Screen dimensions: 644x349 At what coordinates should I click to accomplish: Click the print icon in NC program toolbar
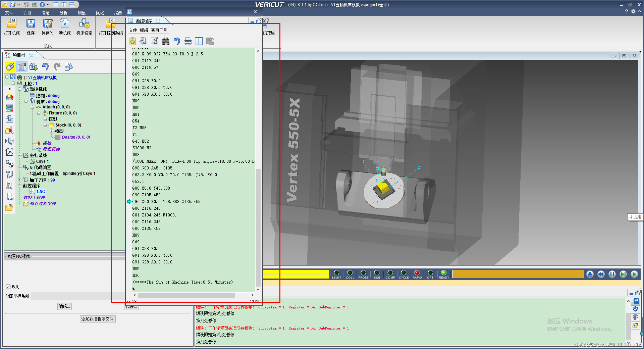pos(188,41)
